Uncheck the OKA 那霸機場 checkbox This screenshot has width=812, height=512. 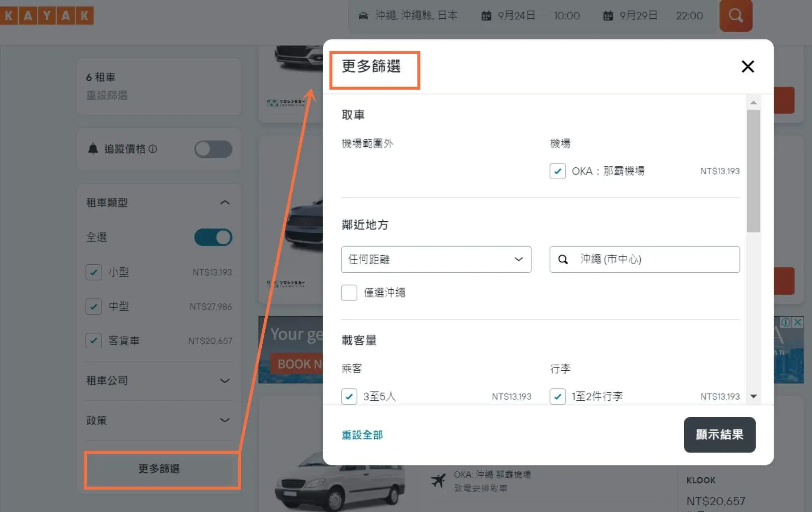(x=557, y=171)
